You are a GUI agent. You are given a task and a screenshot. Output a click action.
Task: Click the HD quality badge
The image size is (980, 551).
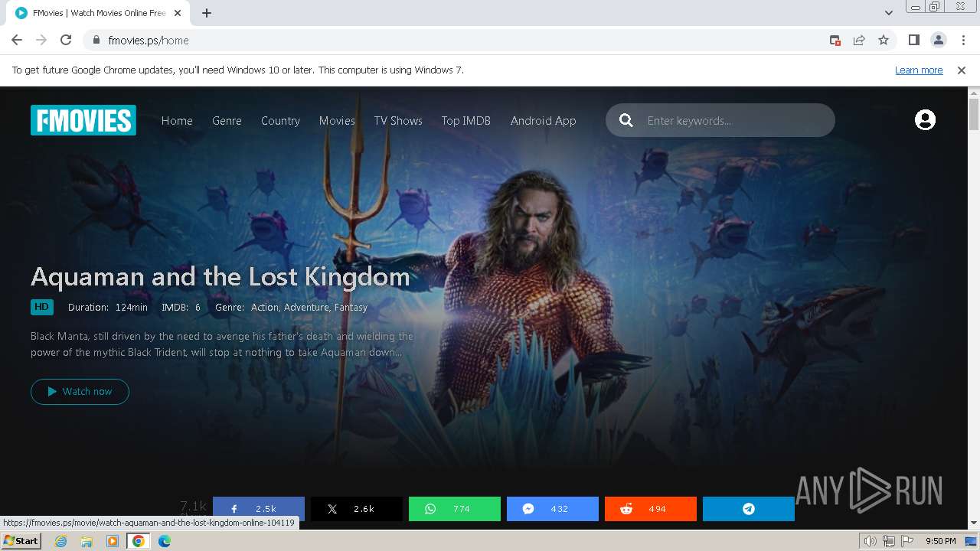click(42, 307)
